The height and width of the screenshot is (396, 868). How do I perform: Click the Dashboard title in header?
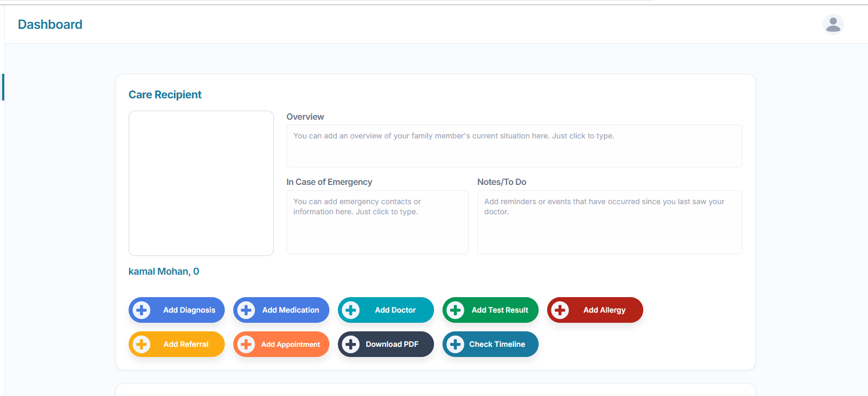pos(50,25)
